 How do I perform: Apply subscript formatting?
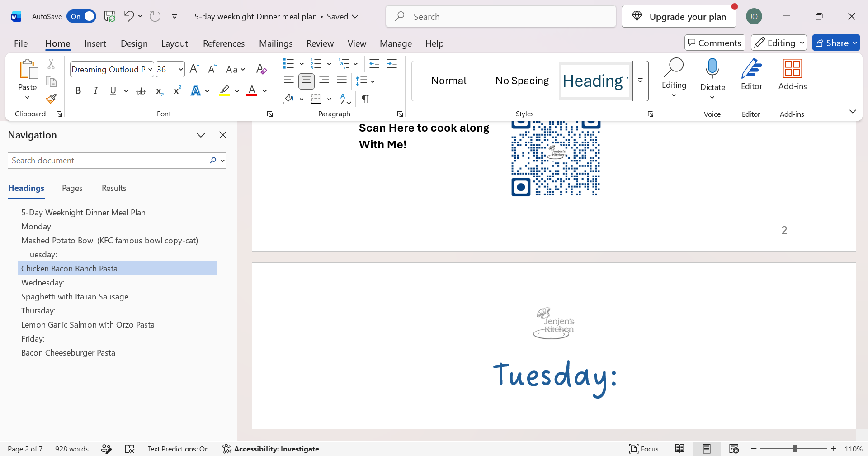tap(159, 91)
